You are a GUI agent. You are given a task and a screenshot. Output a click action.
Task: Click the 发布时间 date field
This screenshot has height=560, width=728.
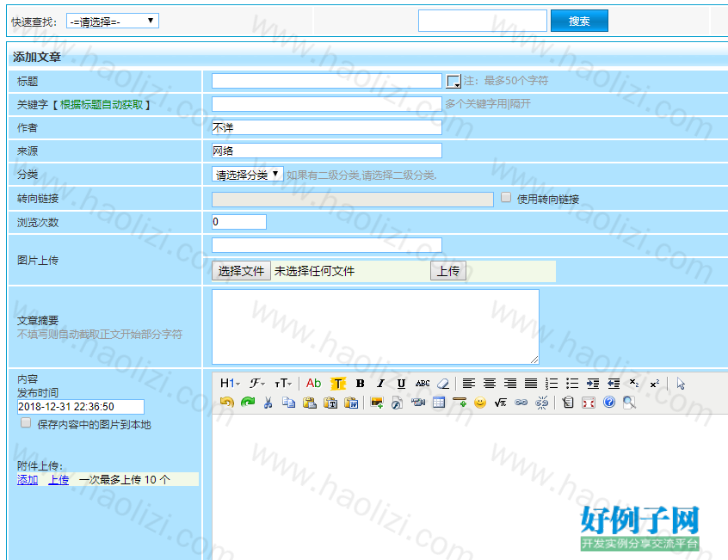pos(81,407)
